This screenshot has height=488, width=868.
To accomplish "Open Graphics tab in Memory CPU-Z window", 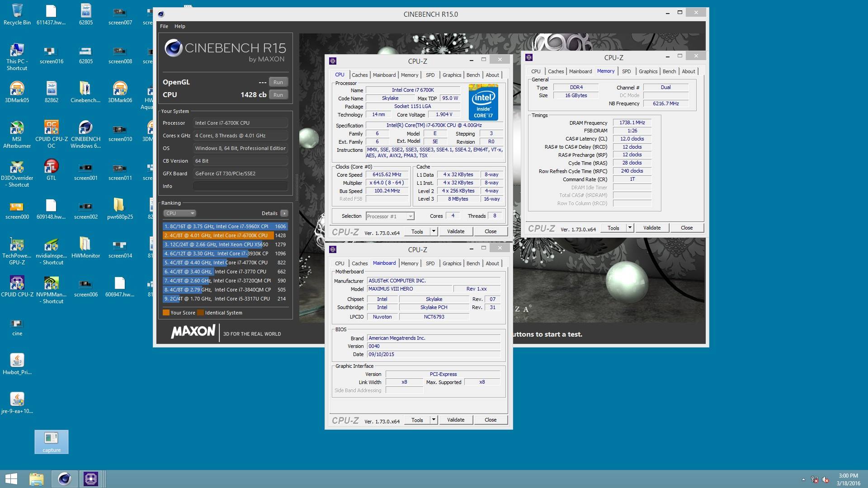I will click(648, 71).
